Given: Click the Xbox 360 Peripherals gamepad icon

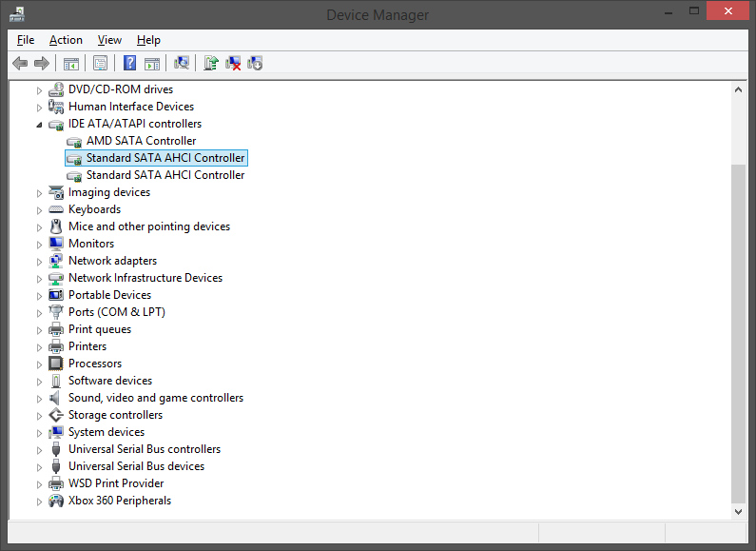Looking at the screenshot, I should (56, 501).
